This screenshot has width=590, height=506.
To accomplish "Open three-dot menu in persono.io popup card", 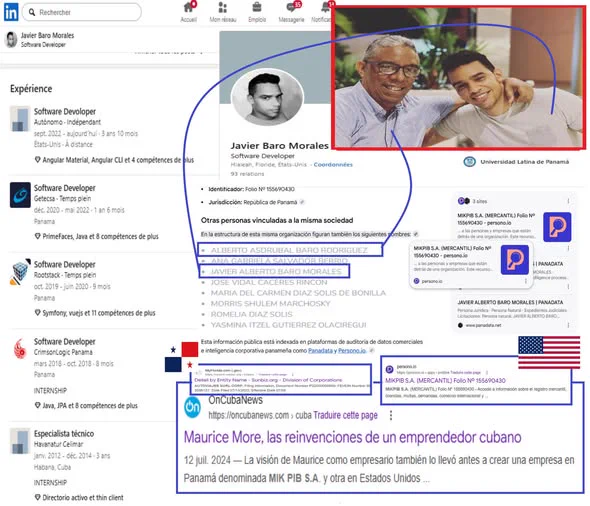I will pyautogui.click(x=526, y=281).
